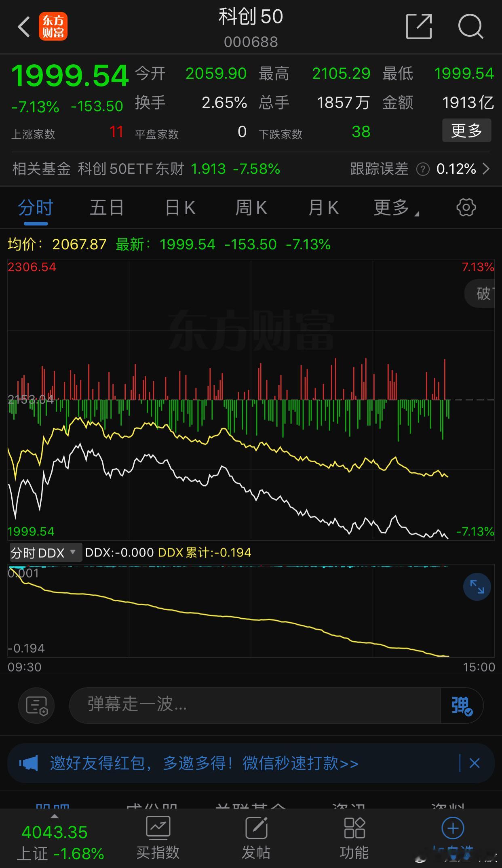This screenshot has height=868, width=502.
Task: Open tracking error details chevron
Action: (x=486, y=169)
